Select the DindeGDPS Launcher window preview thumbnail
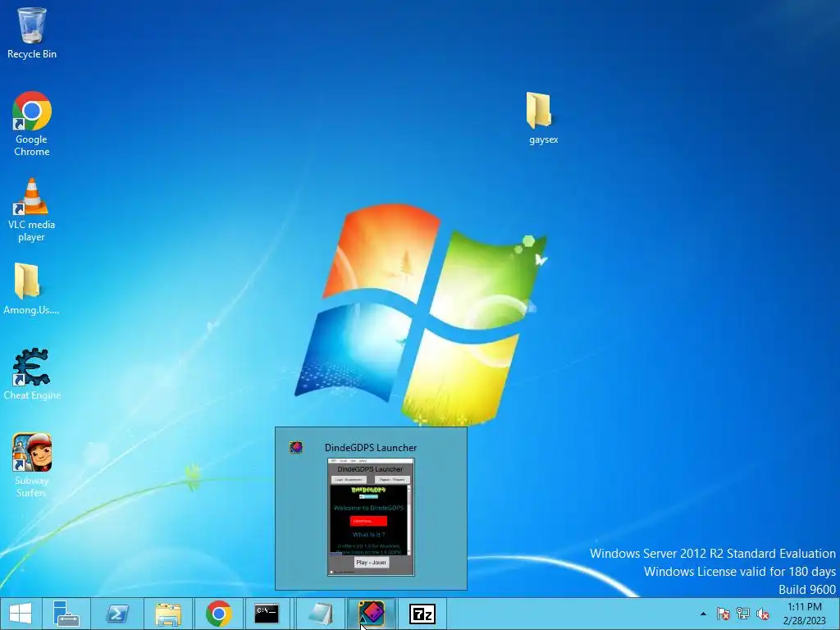The height and width of the screenshot is (630, 840). [x=371, y=517]
